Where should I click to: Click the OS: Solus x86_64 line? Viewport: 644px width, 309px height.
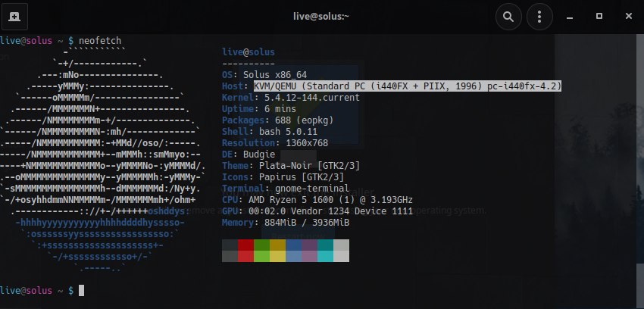click(264, 75)
